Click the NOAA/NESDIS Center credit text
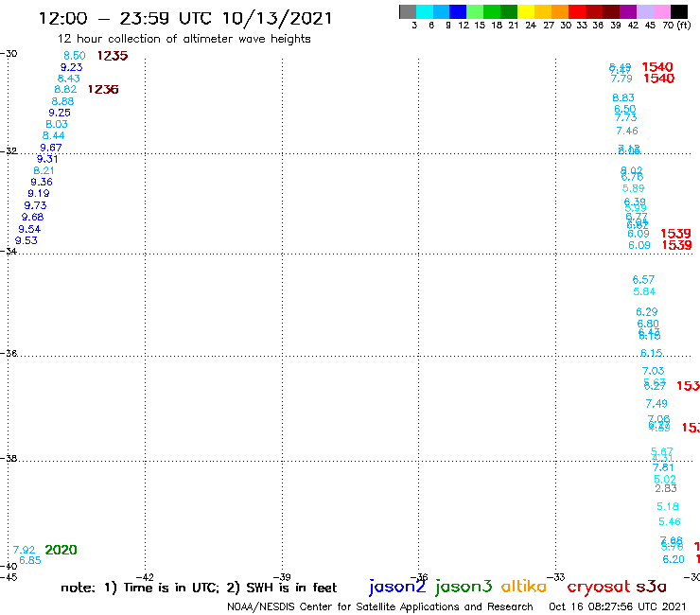The image size is (700, 615). [380, 606]
